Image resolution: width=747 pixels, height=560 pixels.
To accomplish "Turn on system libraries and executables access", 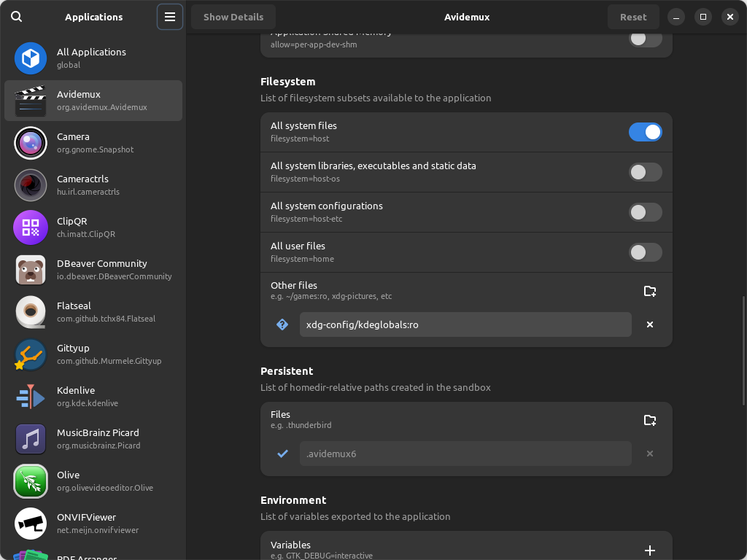I will 645,172.
